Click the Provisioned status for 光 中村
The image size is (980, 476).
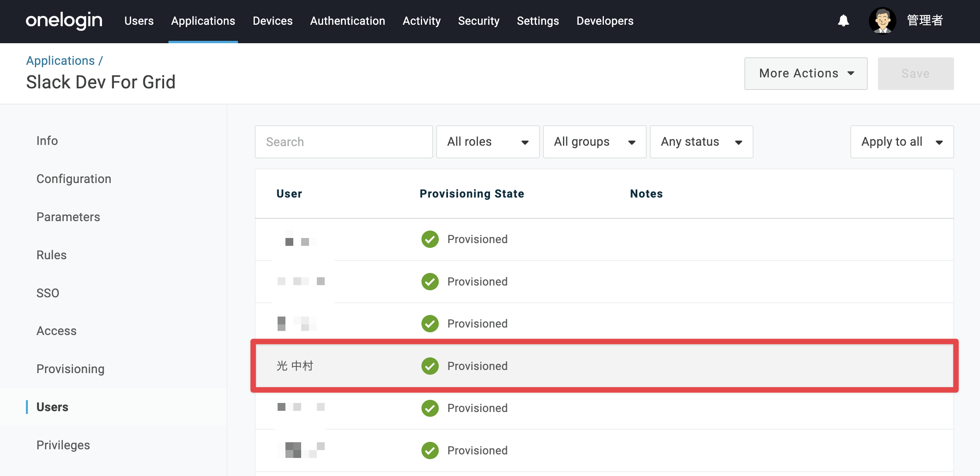tap(477, 366)
